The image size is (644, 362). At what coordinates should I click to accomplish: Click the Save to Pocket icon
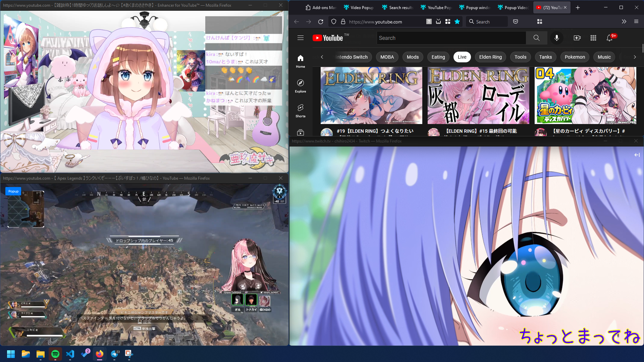[516, 21]
